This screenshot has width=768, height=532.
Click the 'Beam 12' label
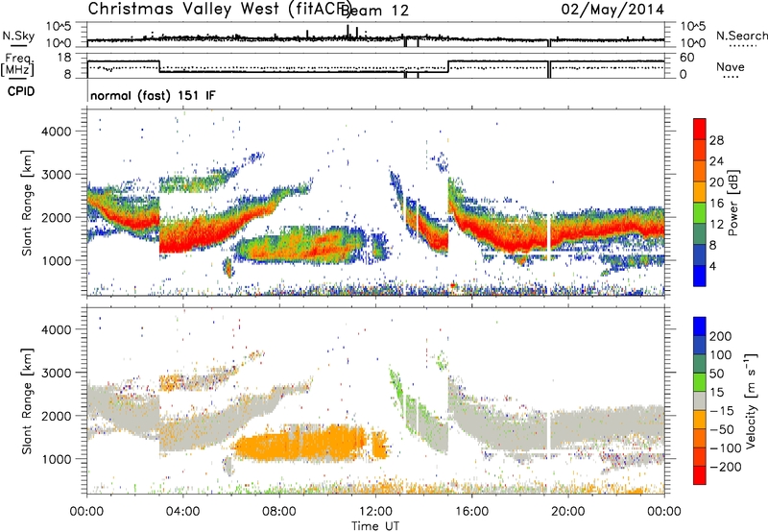pyautogui.click(x=374, y=11)
